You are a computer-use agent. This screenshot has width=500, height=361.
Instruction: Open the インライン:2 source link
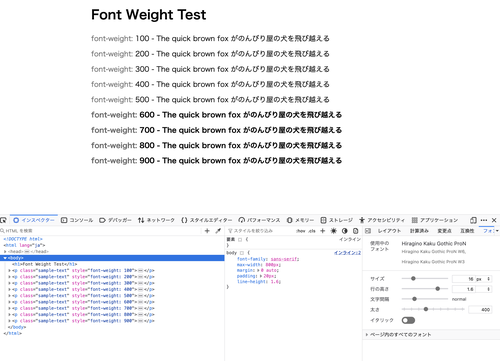[347, 253]
